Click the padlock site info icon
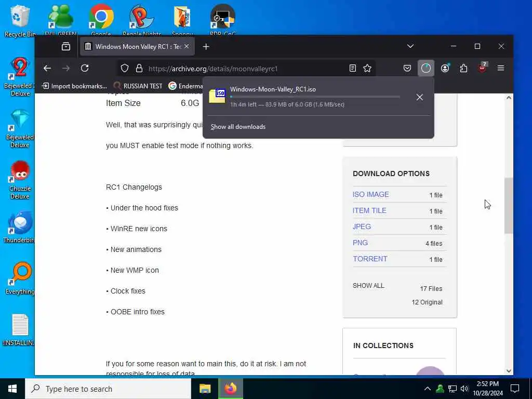This screenshot has height=399, width=532. pos(139,68)
